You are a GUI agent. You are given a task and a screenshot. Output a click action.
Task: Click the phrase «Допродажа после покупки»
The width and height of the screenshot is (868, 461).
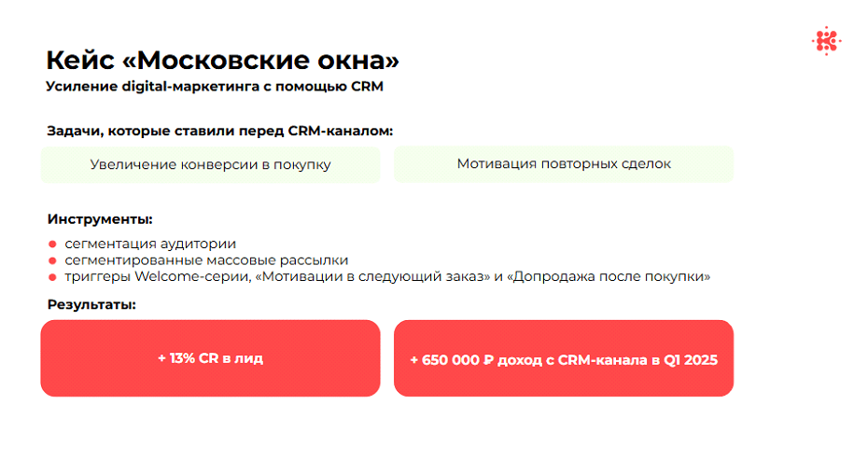609,277
